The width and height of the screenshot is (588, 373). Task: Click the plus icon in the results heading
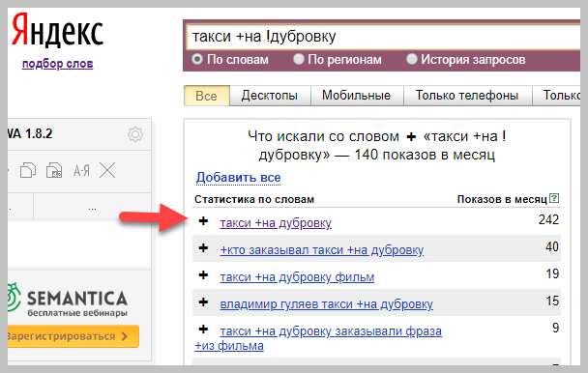[411, 137]
